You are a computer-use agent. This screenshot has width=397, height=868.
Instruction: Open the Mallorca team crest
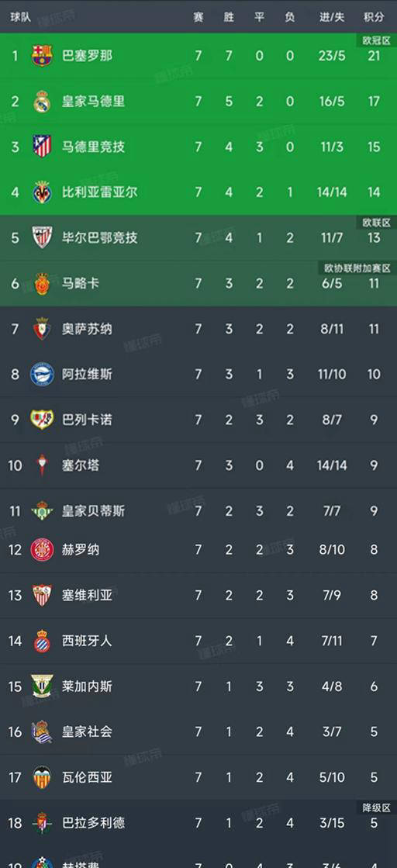point(42,283)
